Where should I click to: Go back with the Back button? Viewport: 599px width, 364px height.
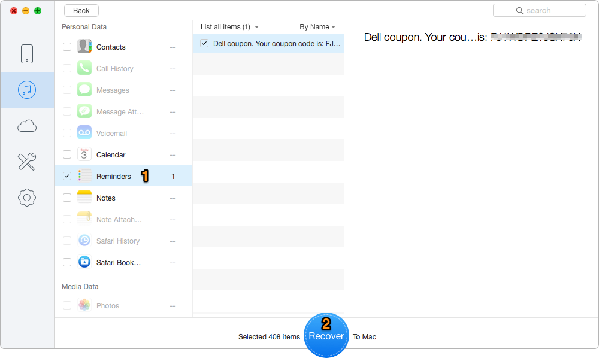click(81, 11)
